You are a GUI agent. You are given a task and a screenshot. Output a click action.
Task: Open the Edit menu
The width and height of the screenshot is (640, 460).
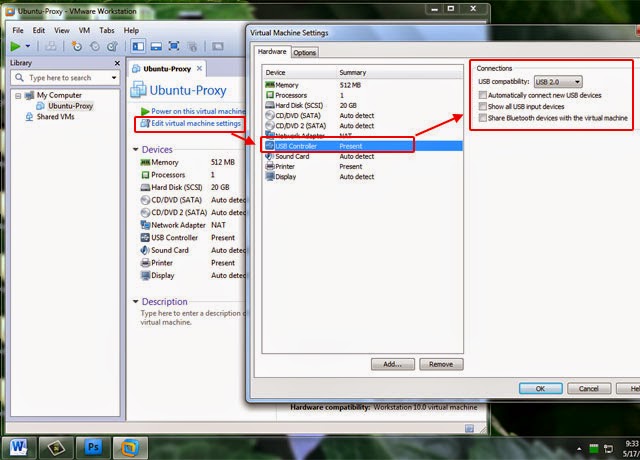(x=39, y=31)
